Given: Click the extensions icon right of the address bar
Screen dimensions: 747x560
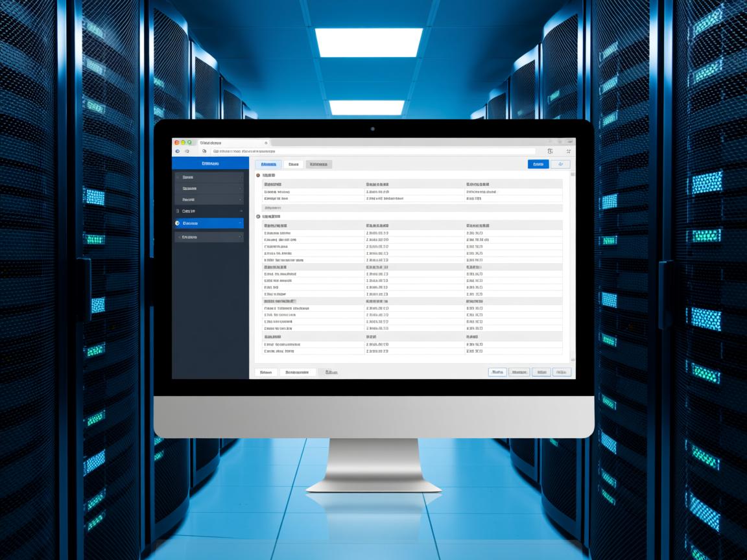Looking at the screenshot, I should pos(550,151).
